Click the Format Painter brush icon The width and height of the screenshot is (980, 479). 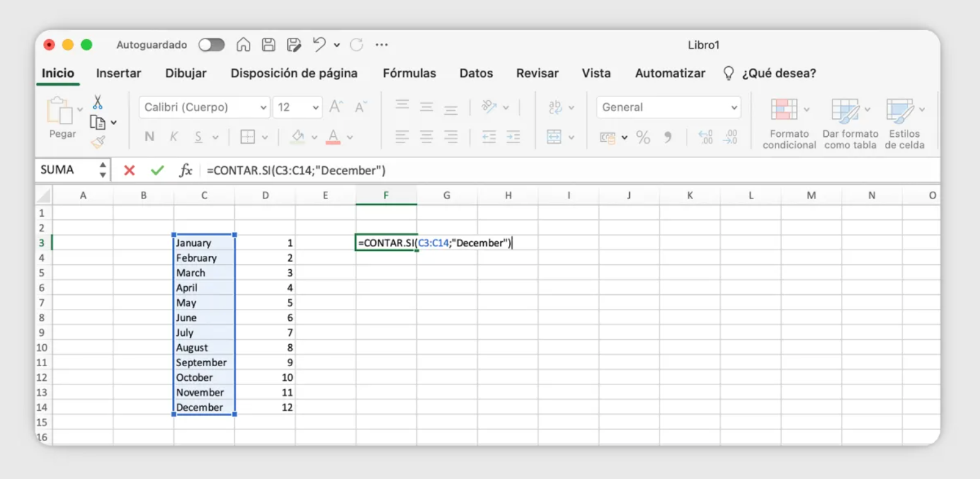pos(98,142)
